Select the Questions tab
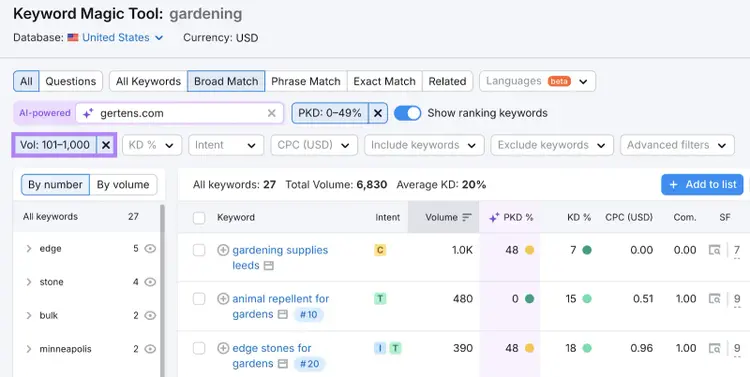750x377 pixels. 71,81
